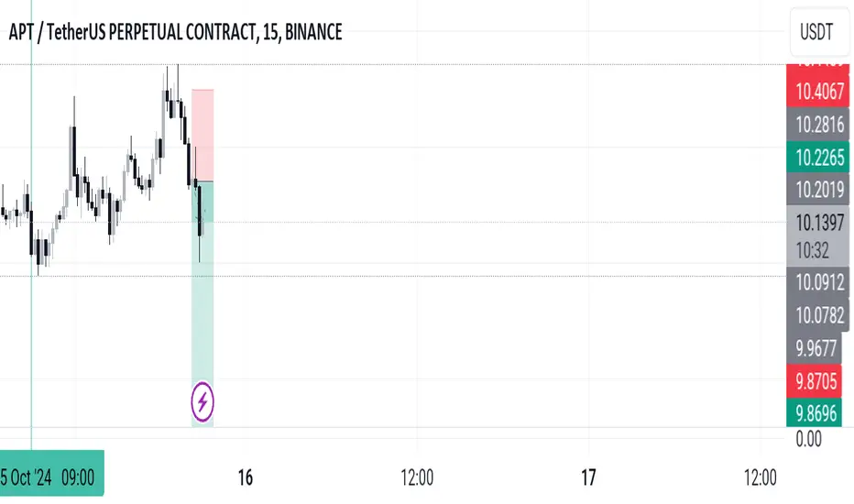Image resolution: width=854 pixels, height=504 pixels.
Task: Click the first 12:00 time axis label
Action: [x=417, y=477]
